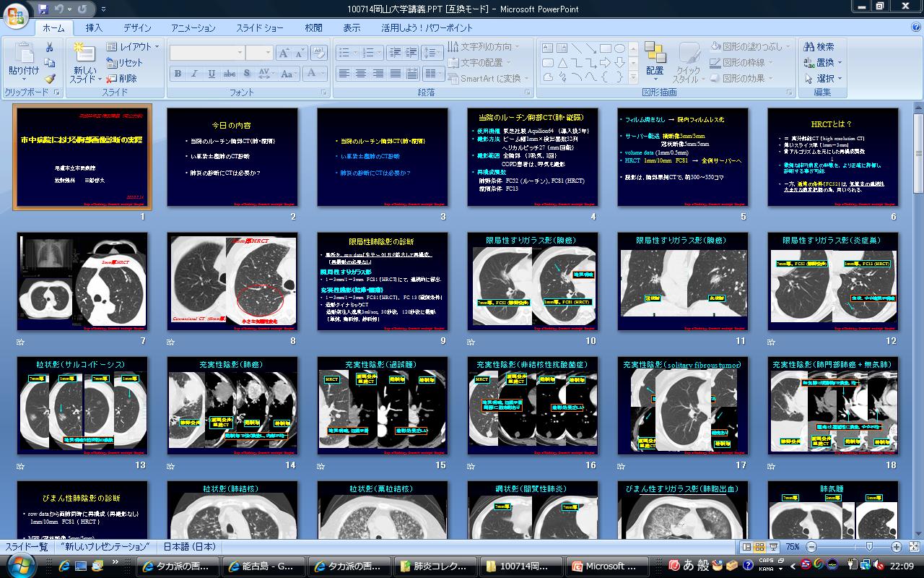Image resolution: width=924 pixels, height=578 pixels.
Task: Copy selection in Clipboard group
Action: 49,63
